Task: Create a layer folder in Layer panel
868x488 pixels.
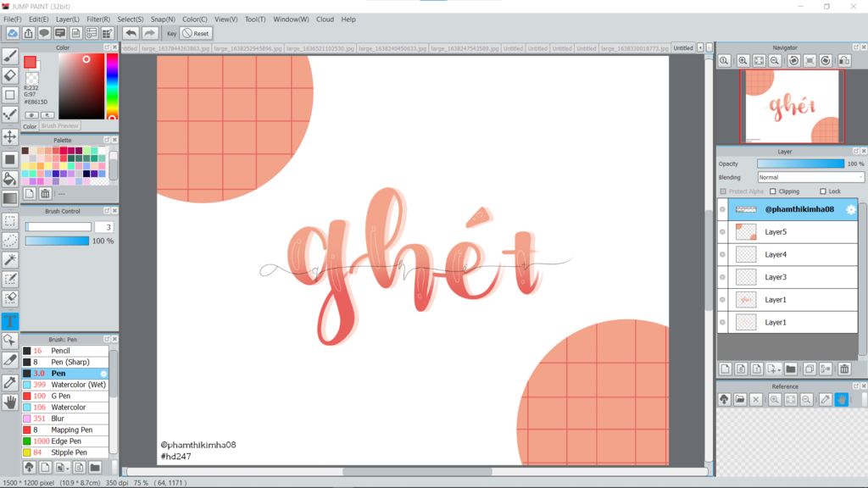Action: pos(791,369)
